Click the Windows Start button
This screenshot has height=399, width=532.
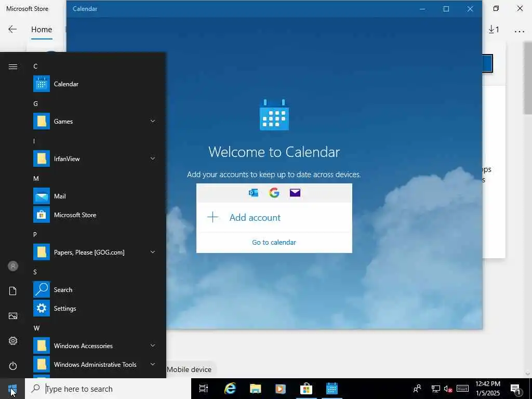[12, 389]
